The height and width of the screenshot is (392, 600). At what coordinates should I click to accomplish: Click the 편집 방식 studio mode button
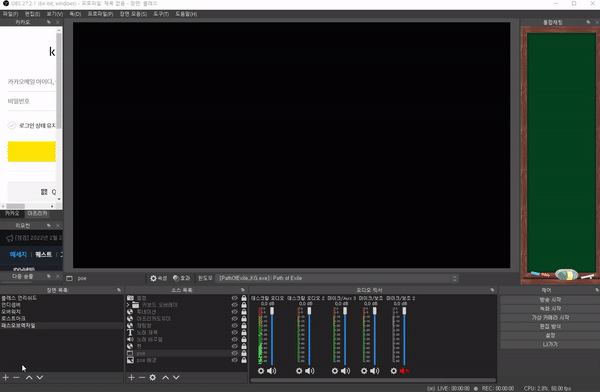click(x=550, y=327)
